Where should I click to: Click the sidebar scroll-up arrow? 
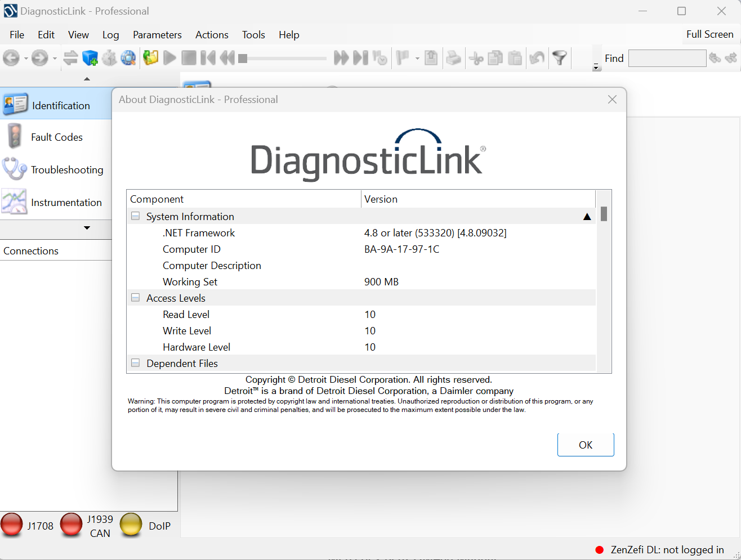point(87,79)
